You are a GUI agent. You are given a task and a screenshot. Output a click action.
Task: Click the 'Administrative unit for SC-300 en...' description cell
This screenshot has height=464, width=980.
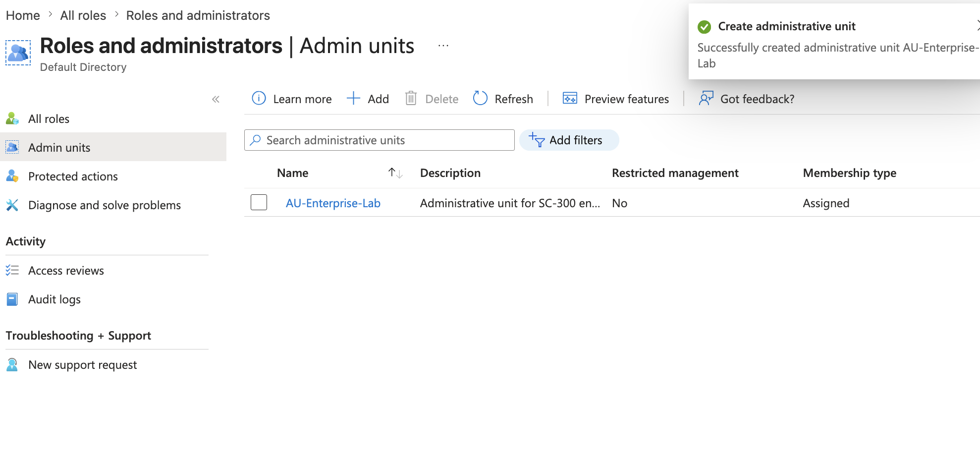[510, 203]
